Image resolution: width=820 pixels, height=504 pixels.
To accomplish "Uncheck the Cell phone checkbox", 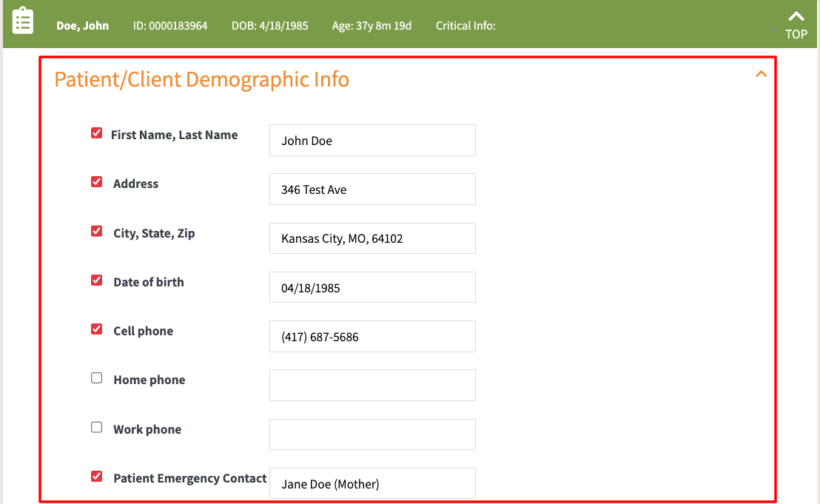I will point(96,329).
